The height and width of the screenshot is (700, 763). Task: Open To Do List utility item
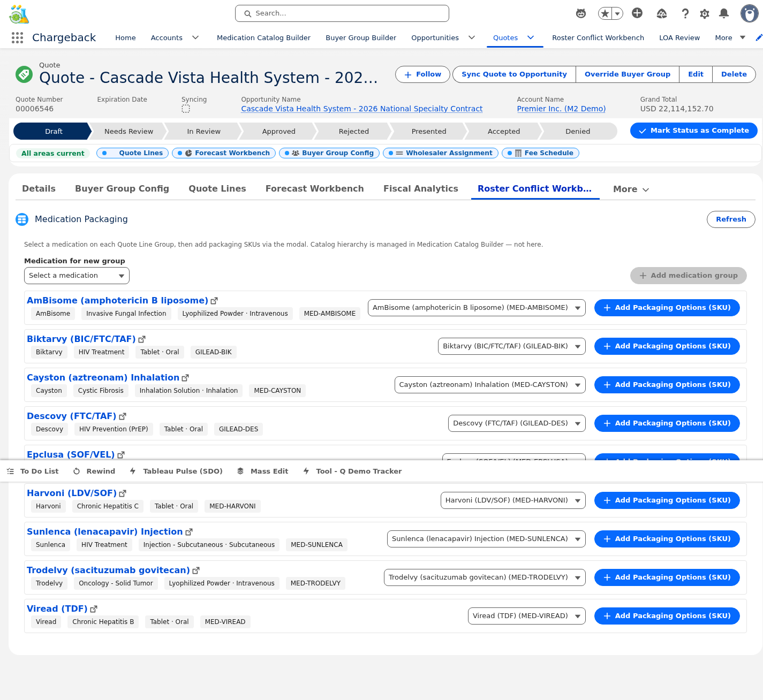click(x=33, y=471)
